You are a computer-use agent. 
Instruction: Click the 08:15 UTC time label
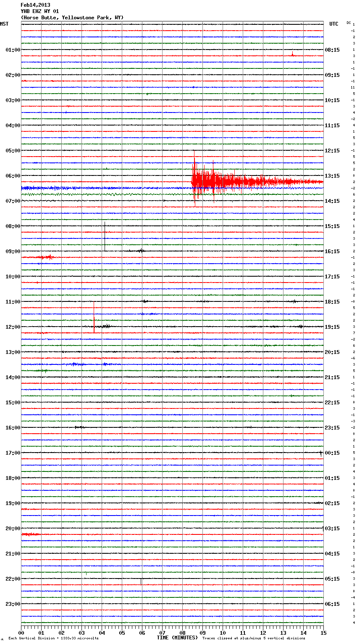coord(332,50)
